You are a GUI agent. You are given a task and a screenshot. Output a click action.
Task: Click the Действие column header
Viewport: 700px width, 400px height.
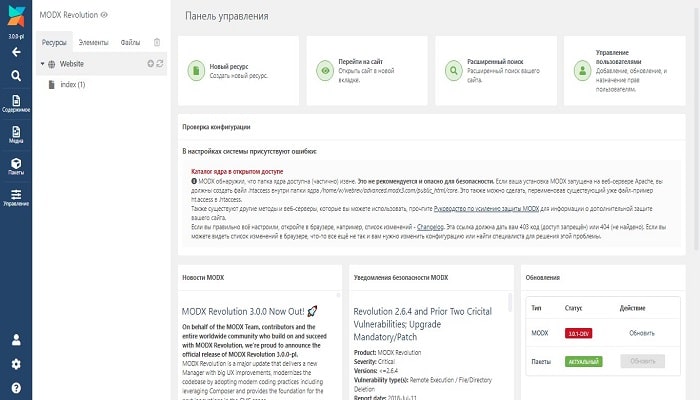click(632, 308)
